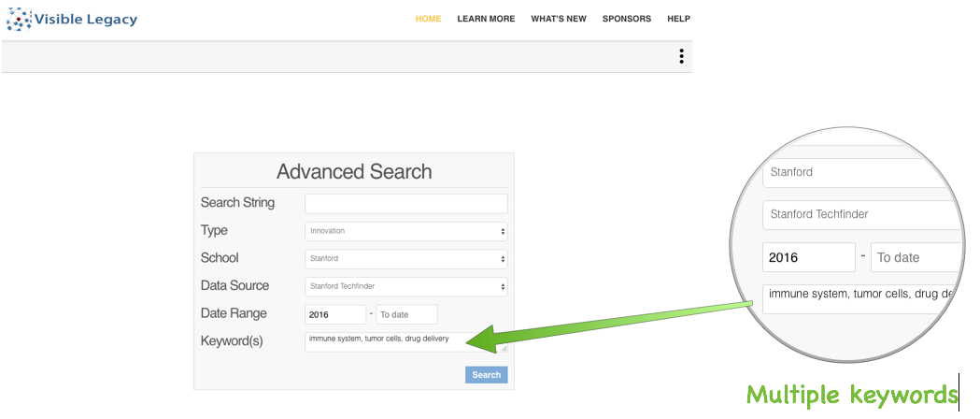Open the Data Source dropdown

[406, 286]
